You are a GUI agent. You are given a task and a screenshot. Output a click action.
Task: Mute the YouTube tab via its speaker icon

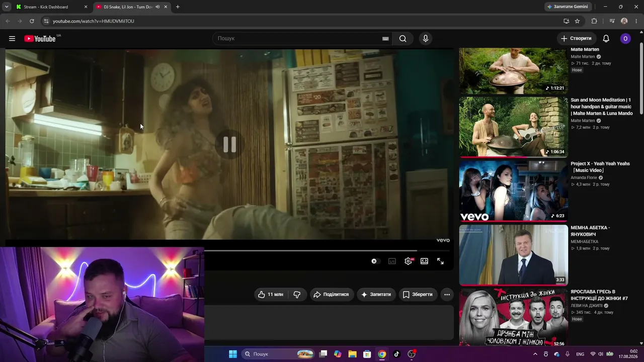(x=157, y=7)
